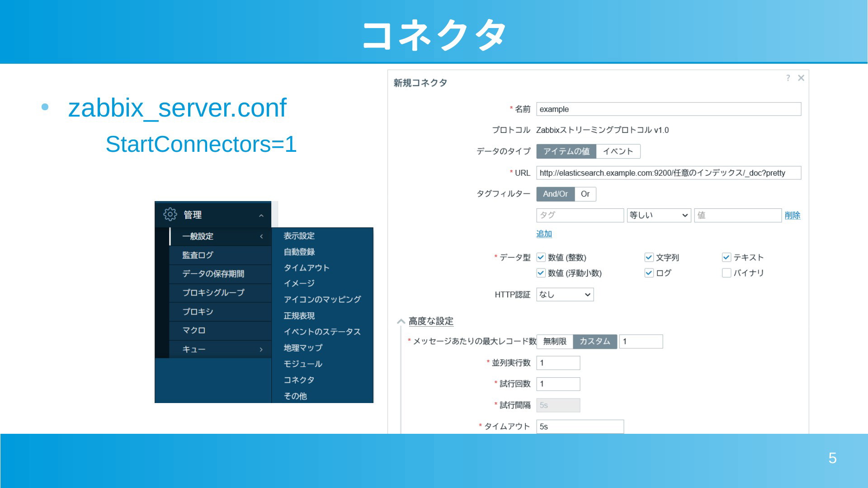The image size is (868, 488).
Task: Click the 値 input field
Action: point(738,215)
